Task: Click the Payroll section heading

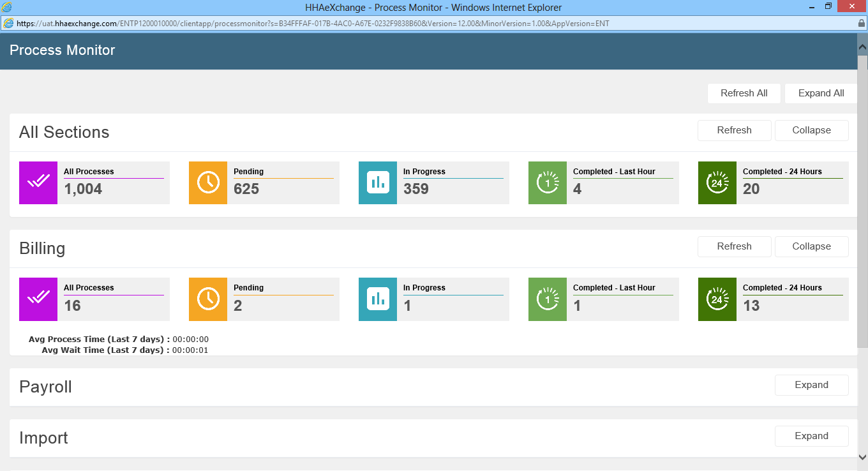Action: point(45,387)
